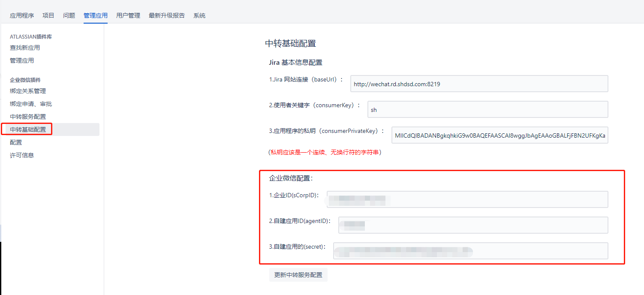The image size is (644, 295).
Task: Switch to the 系统 tab
Action: click(x=199, y=15)
